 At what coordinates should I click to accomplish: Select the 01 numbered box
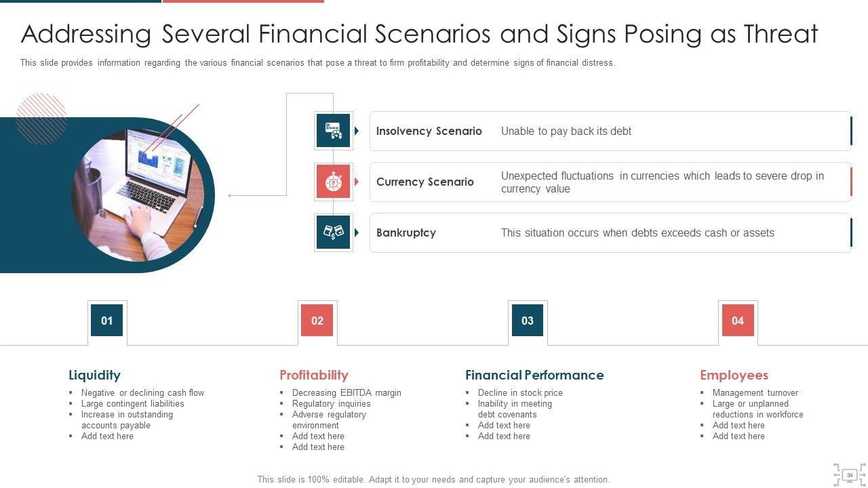(x=107, y=321)
